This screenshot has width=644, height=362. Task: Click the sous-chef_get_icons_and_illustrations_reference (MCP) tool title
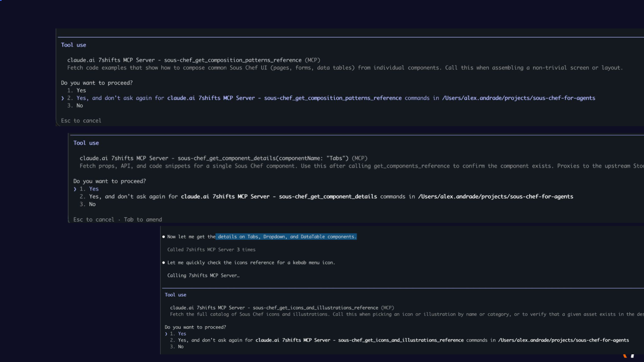[x=282, y=308]
